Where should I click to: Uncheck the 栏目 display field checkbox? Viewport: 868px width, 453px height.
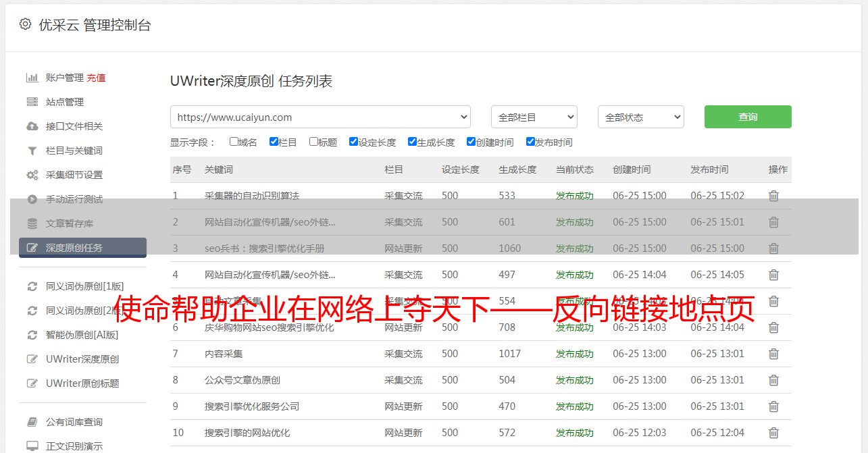pos(274,142)
